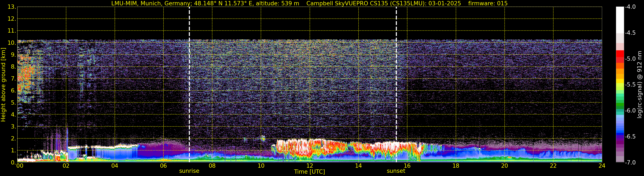Click the '2.' tick on the height axis
The width and height of the screenshot is (644, 176).
point(13,139)
